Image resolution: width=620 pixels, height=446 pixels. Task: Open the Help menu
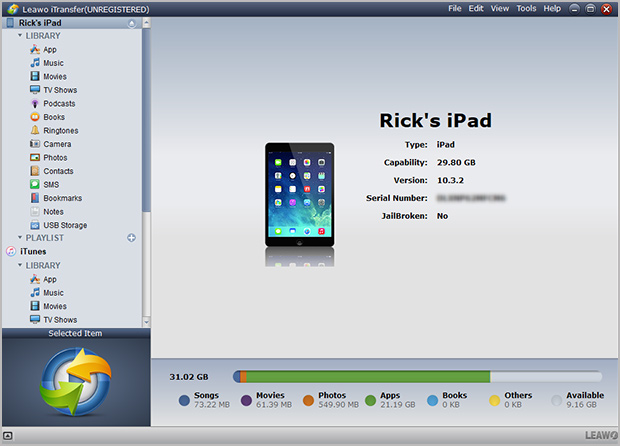[x=552, y=8]
